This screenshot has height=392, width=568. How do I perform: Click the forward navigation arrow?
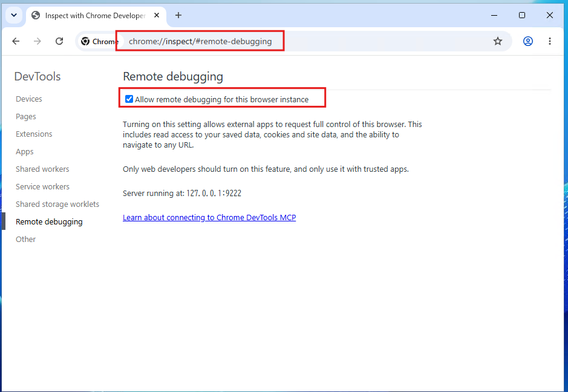[38, 41]
